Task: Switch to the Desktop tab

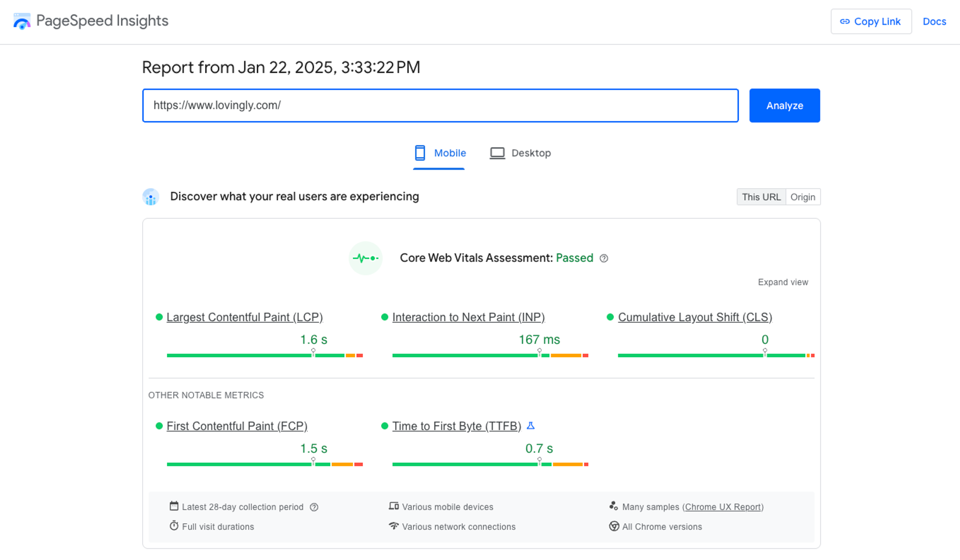Action: click(521, 153)
